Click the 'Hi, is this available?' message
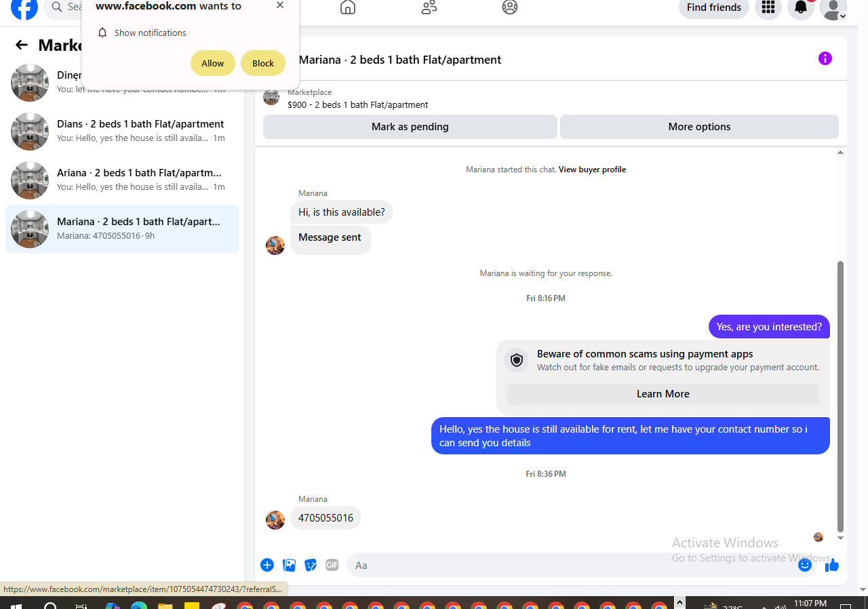This screenshot has width=868, height=609. click(x=342, y=212)
